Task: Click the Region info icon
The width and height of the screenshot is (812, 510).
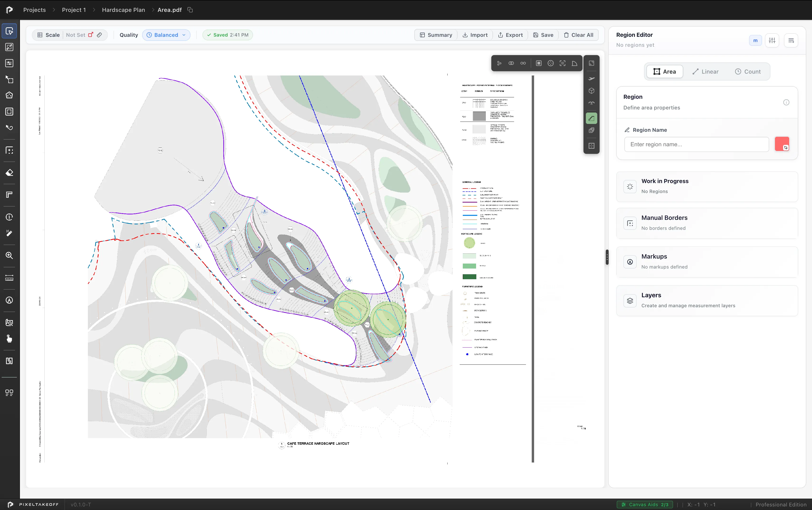Action: tap(786, 103)
